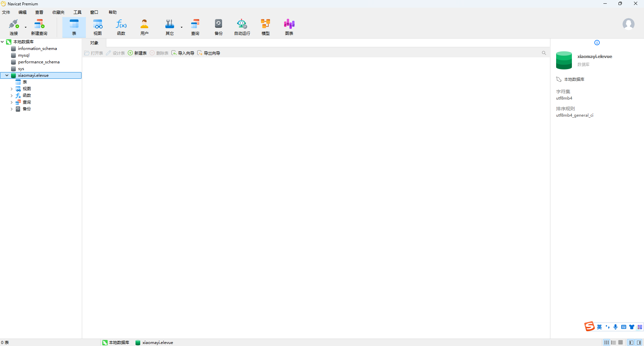Select the 备份 (Backup) toolbar icon
This screenshot has width=644, height=346.
click(219, 27)
